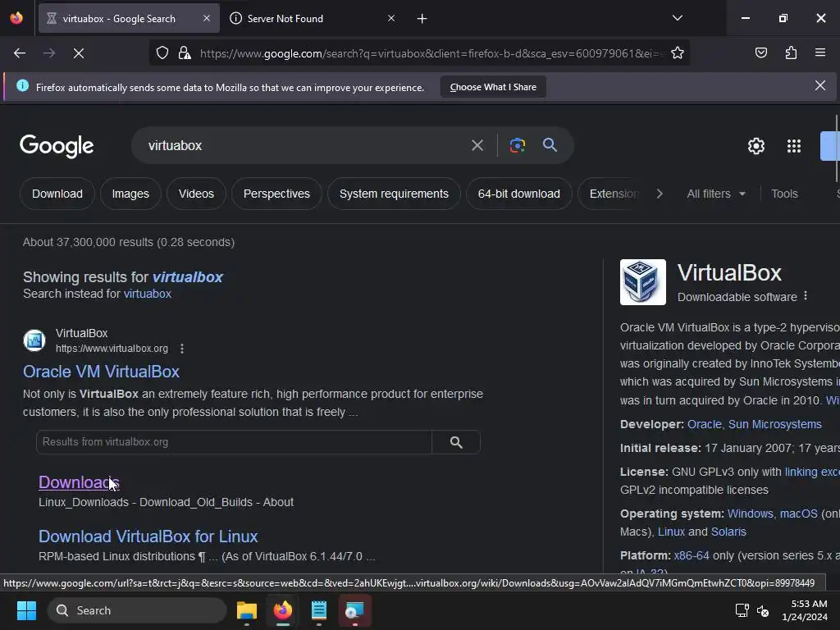The height and width of the screenshot is (630, 840).
Task: Click the Choose What I Share button
Action: (x=493, y=87)
